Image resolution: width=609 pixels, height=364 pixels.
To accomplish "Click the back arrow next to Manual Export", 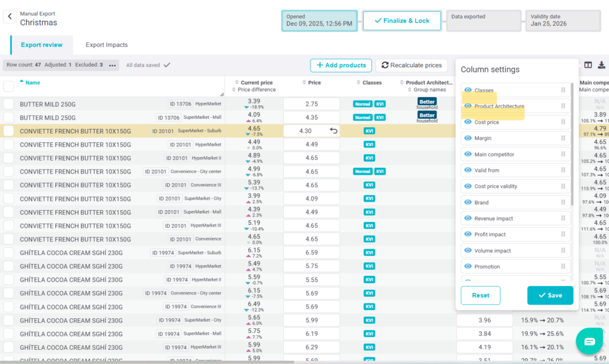I will (10, 17).
